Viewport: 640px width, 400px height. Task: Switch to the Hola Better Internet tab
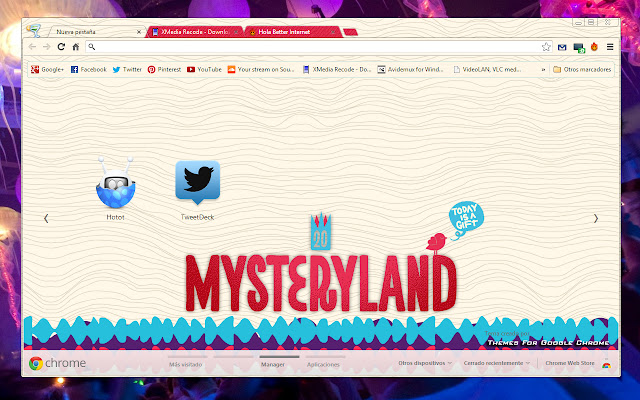coord(291,32)
